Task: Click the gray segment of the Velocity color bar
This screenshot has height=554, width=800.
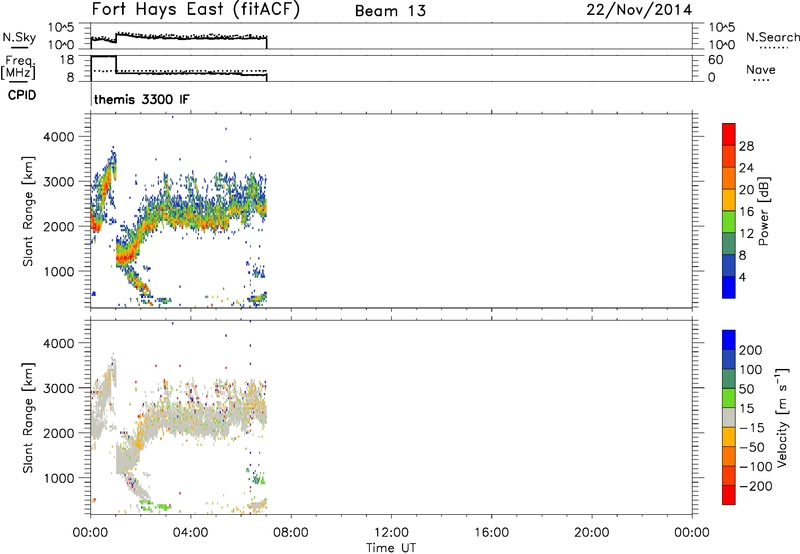Action: [729, 417]
